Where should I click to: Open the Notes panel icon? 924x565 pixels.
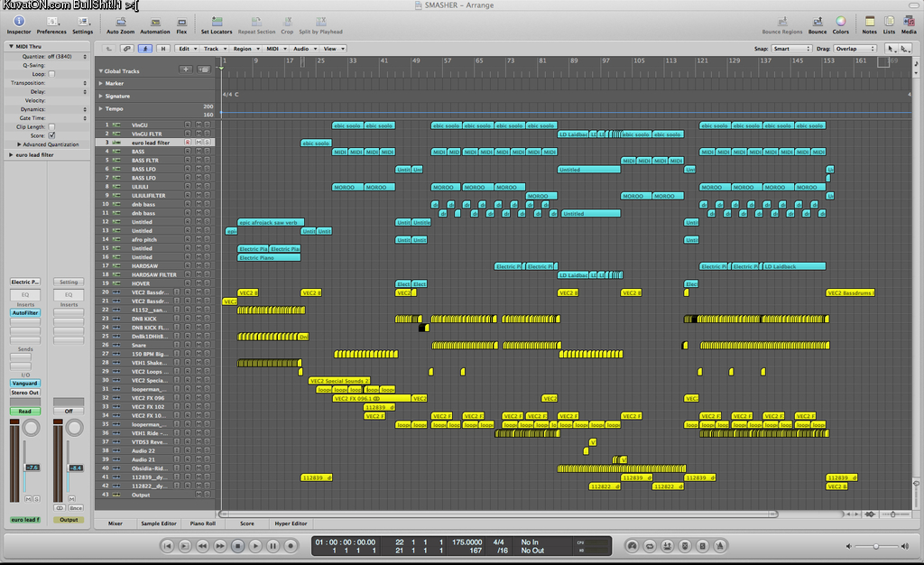(869, 21)
